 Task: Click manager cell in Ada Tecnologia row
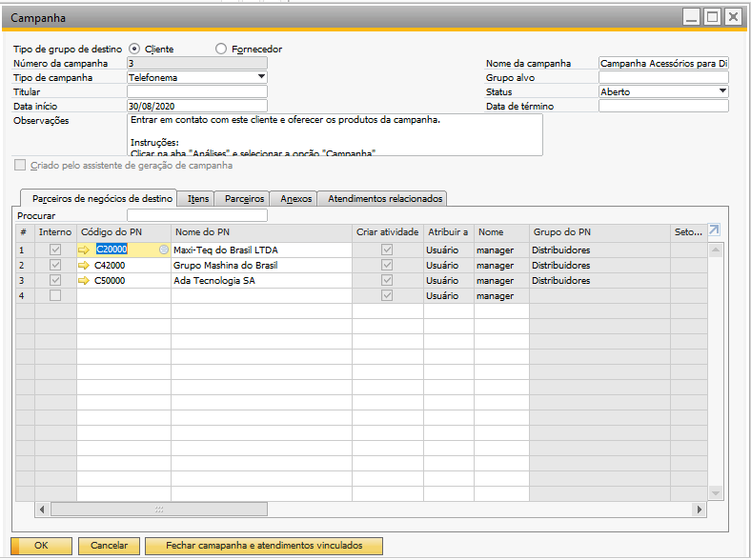point(501,281)
